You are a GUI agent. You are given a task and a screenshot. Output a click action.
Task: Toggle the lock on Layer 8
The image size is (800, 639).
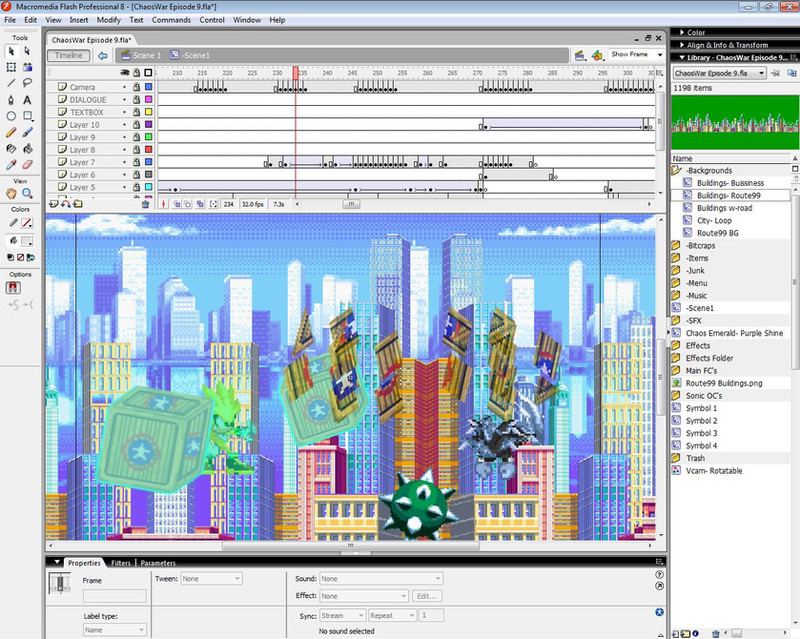[x=137, y=150]
